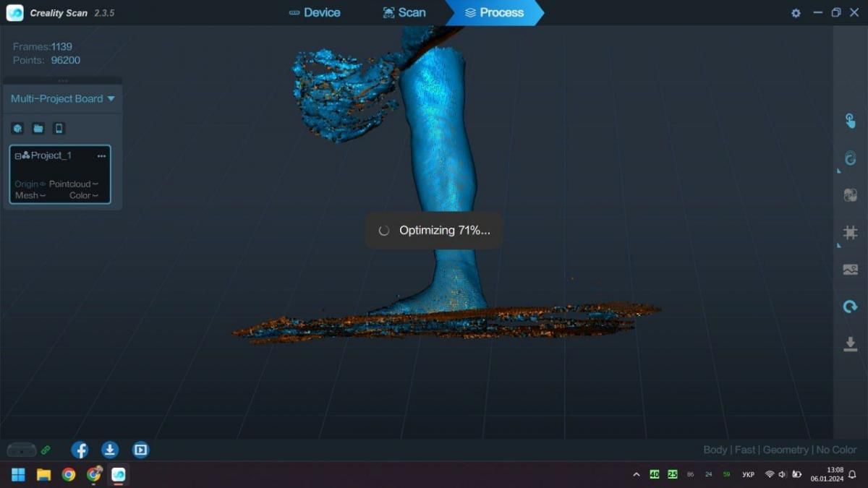Switch to the Device tab
The width and height of the screenshot is (868, 488).
pyautogui.click(x=314, y=12)
